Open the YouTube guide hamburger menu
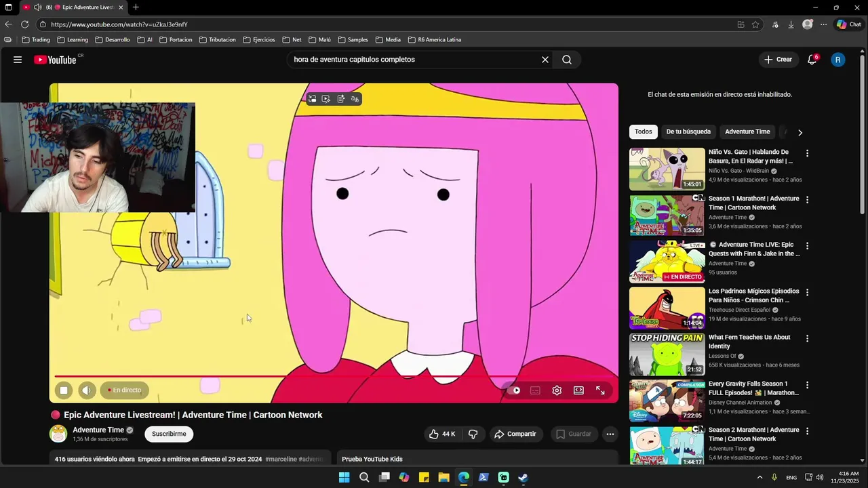Viewport: 868px width, 488px height. tap(18, 60)
